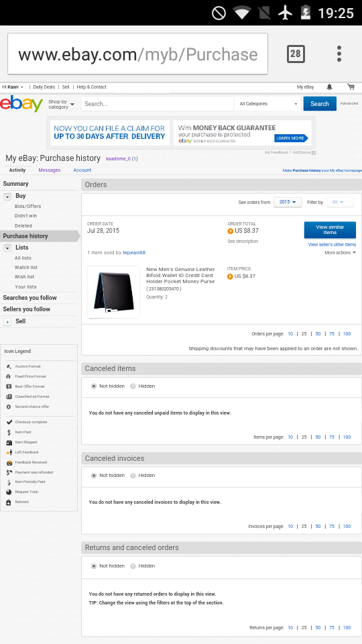Expand the More actions menu
Screen dimensions: 362x644
[341, 253]
